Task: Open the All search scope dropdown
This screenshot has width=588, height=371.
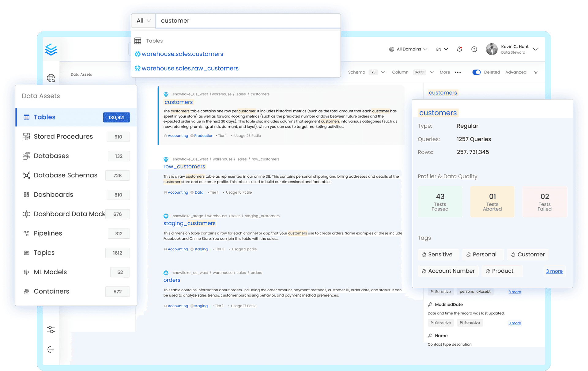Action: (x=143, y=21)
